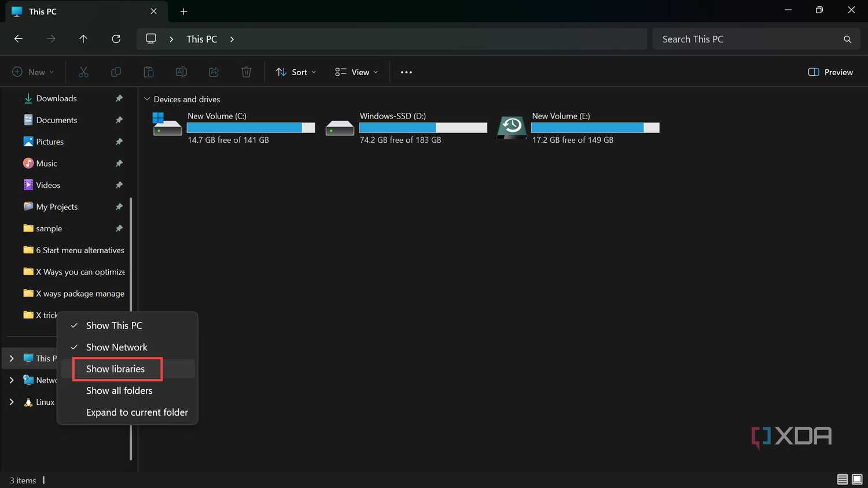Open the See more three-dots menu

[x=406, y=72]
